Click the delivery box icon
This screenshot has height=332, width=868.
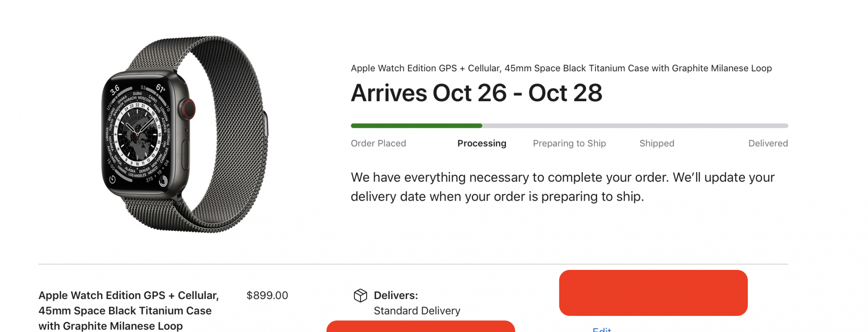(360, 295)
